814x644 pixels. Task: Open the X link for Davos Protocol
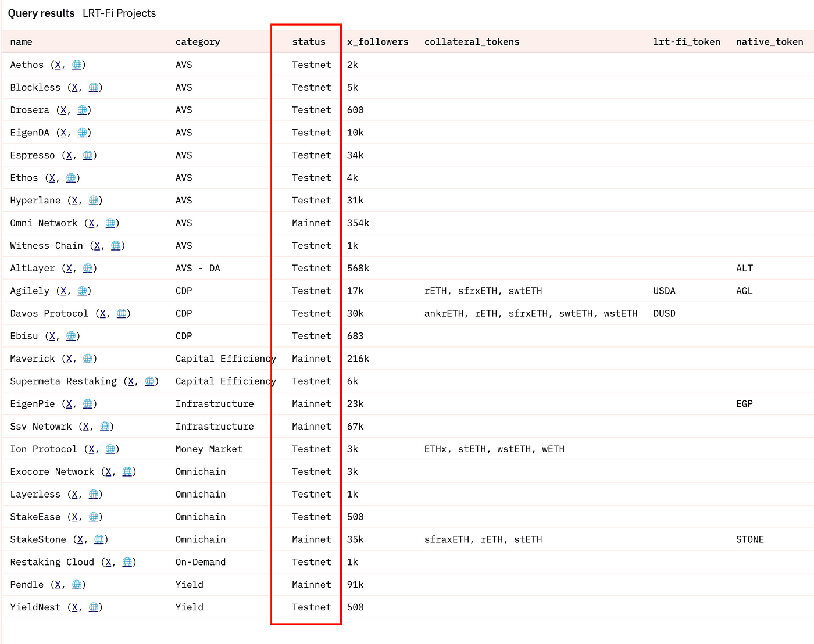(x=103, y=313)
